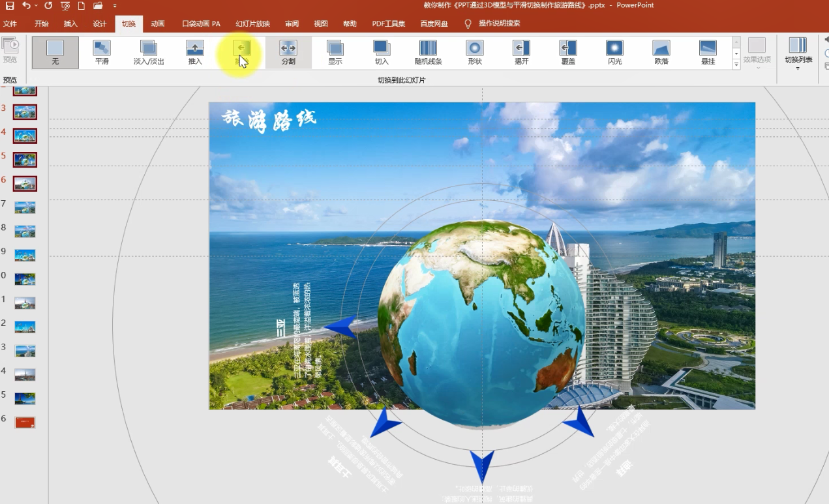Apply the 显示 reveal transition
Screen dimensions: 829x504
click(335, 53)
